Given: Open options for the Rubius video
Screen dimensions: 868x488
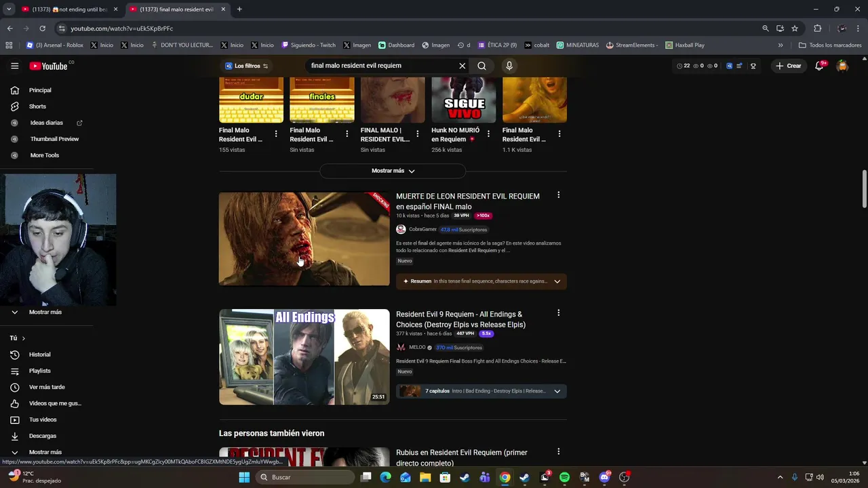Looking at the screenshot, I should point(559,451).
